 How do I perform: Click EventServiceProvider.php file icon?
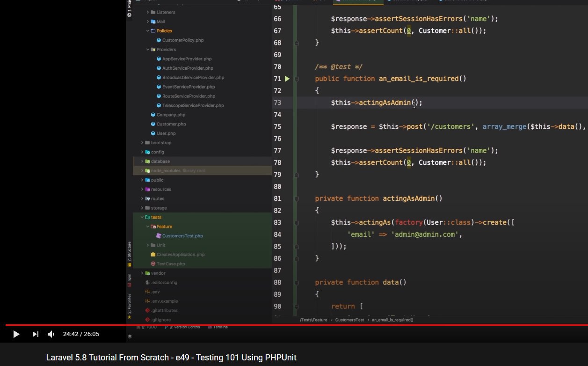coord(159,87)
